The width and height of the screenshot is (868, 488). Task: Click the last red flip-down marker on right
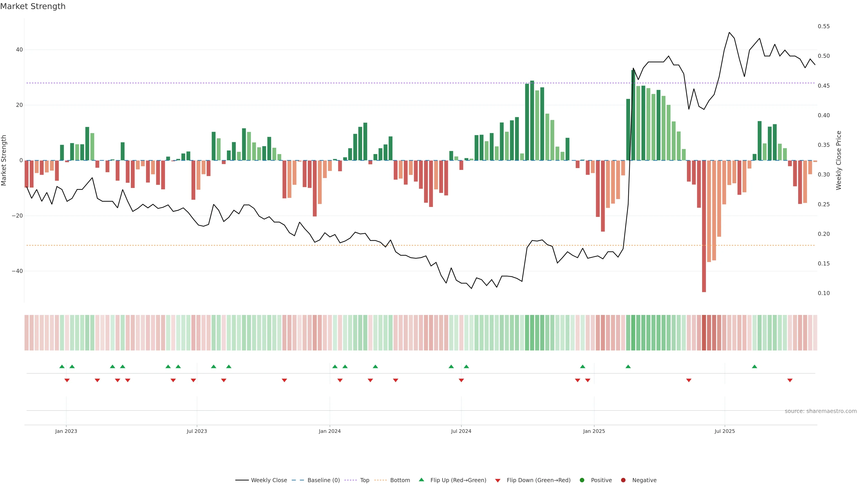(x=790, y=380)
